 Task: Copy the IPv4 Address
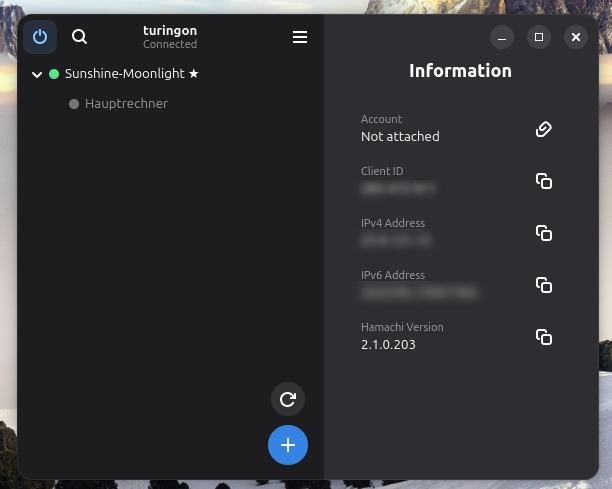click(x=544, y=233)
